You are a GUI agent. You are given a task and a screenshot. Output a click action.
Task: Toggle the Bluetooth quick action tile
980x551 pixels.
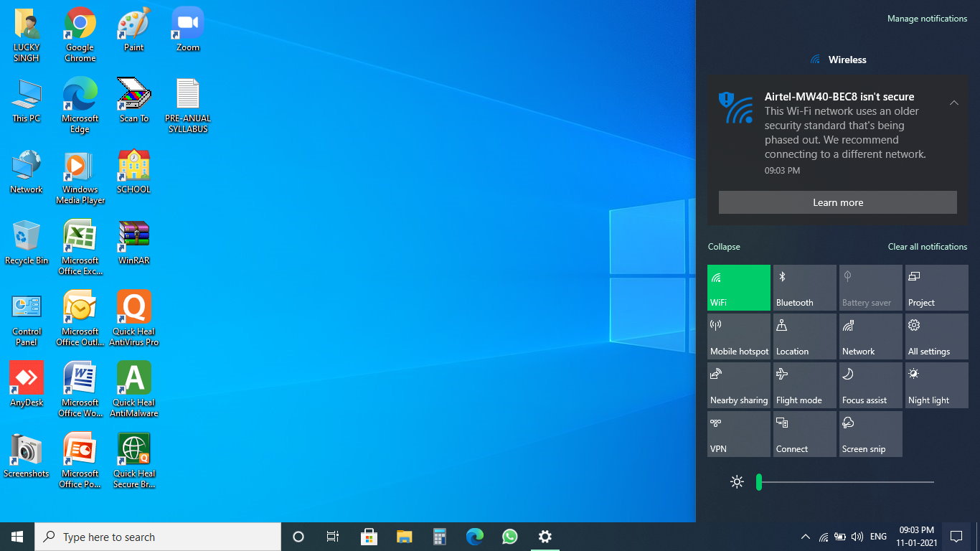click(805, 288)
